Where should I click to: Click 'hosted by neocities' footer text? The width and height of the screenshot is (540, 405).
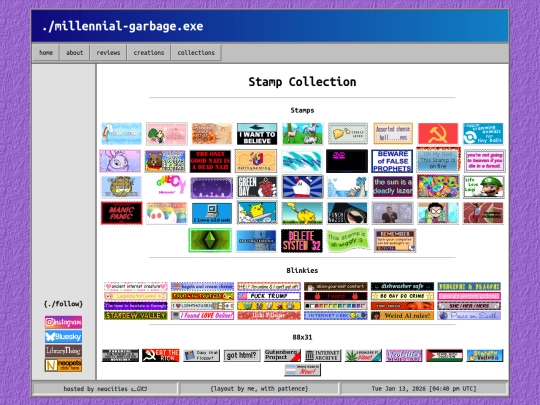click(x=105, y=389)
